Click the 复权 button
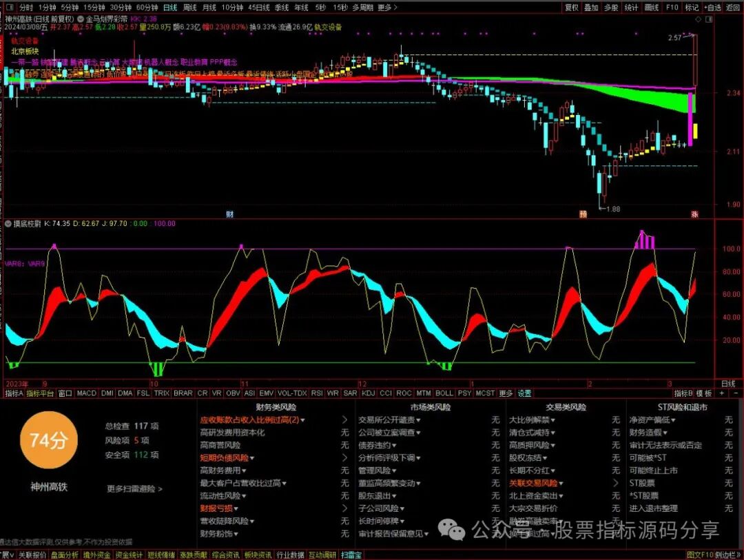 coord(572,7)
